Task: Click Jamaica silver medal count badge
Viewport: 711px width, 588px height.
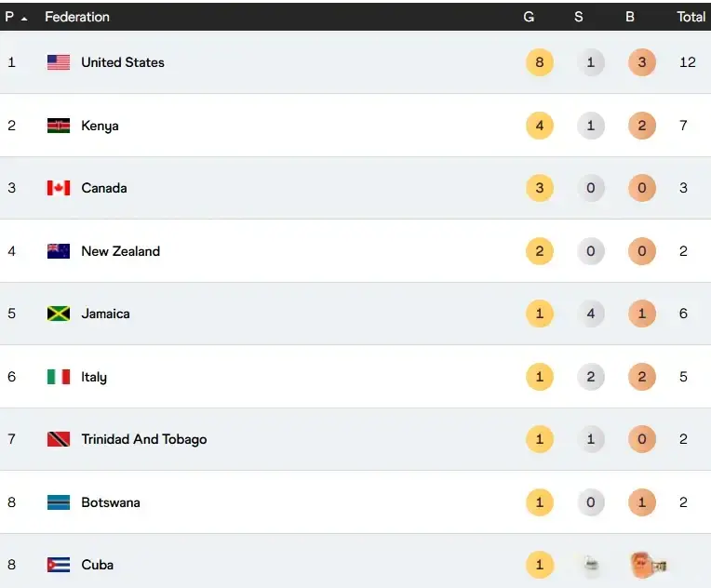Action: (590, 314)
